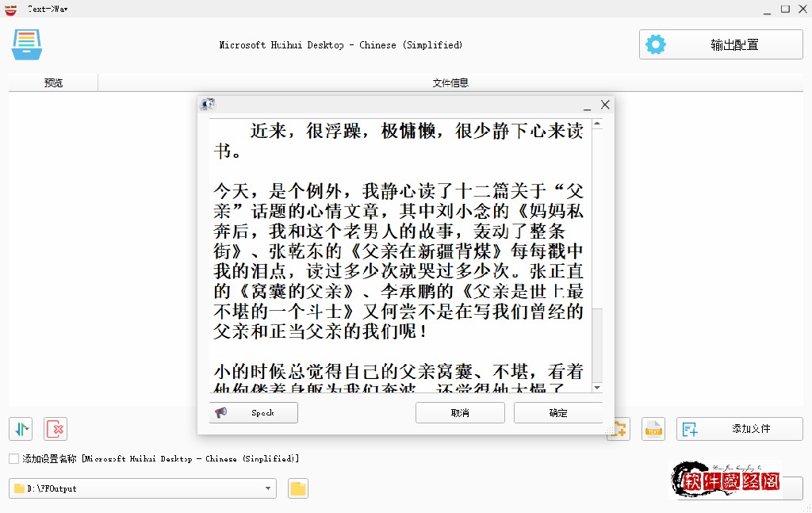Close the text preview dialog
The width and height of the screenshot is (812, 513).
[605, 105]
